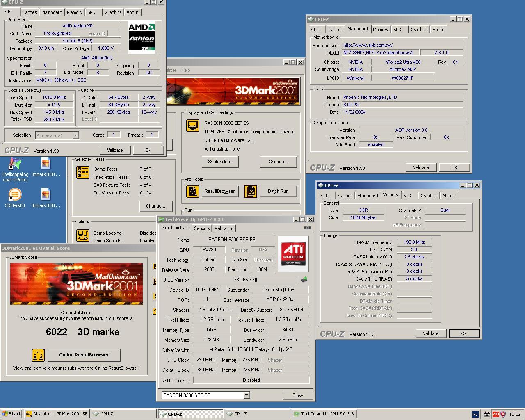Open the Processor #1 selection dropdown
This screenshot has height=420, width=525.
[x=75, y=135]
